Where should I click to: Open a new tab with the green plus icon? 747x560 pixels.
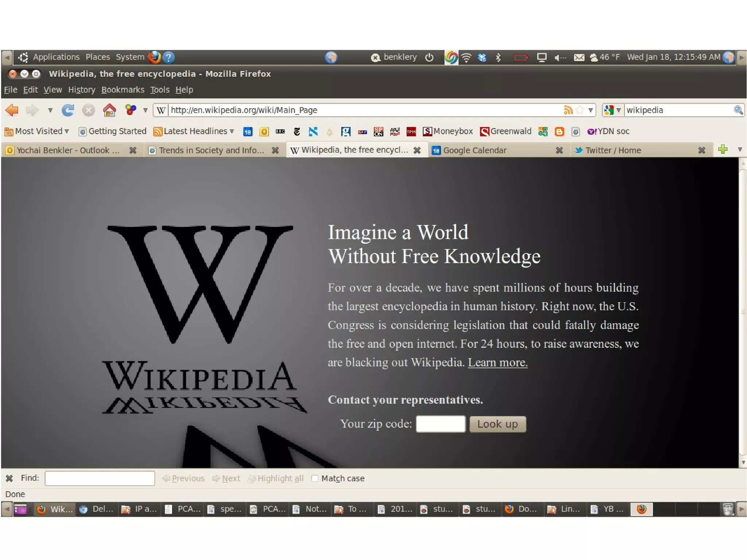coord(722,149)
